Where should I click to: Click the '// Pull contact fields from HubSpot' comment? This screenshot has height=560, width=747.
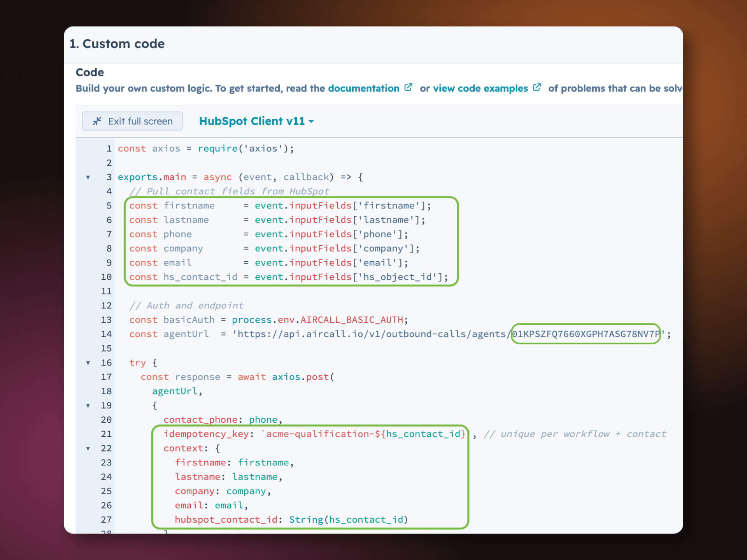pyautogui.click(x=230, y=191)
